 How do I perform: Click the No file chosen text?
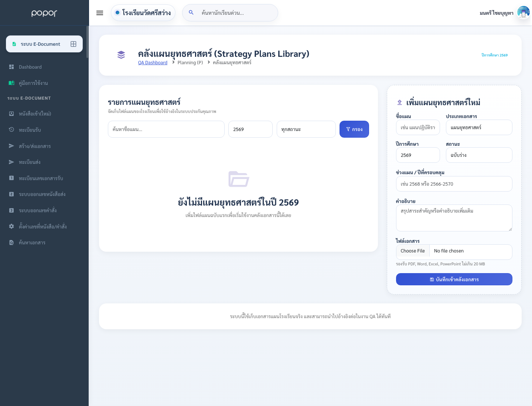coord(449,251)
